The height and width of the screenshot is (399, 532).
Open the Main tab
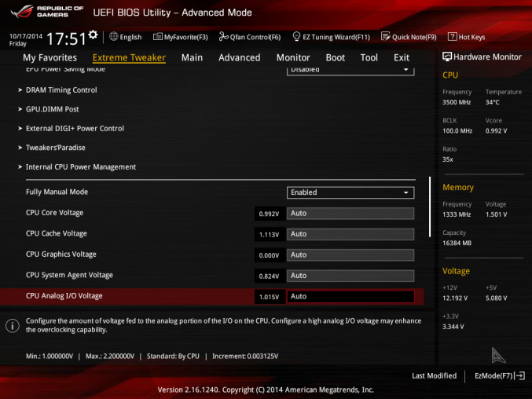pyautogui.click(x=192, y=57)
